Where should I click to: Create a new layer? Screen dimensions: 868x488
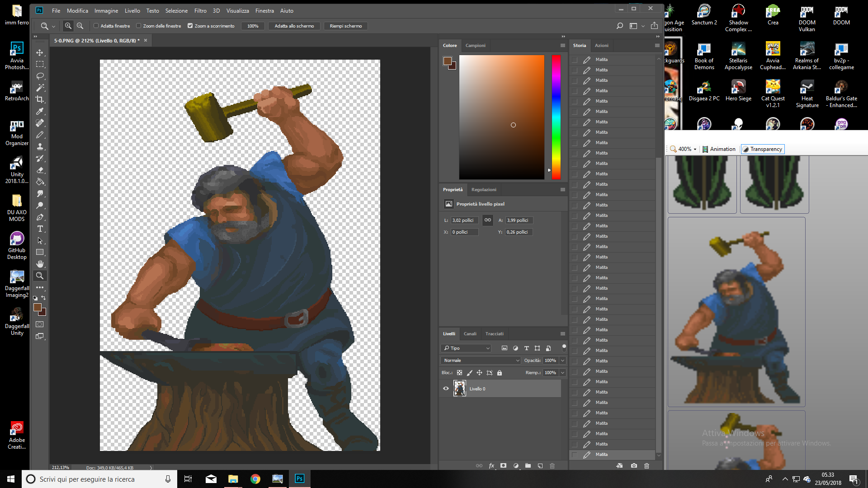(540, 466)
